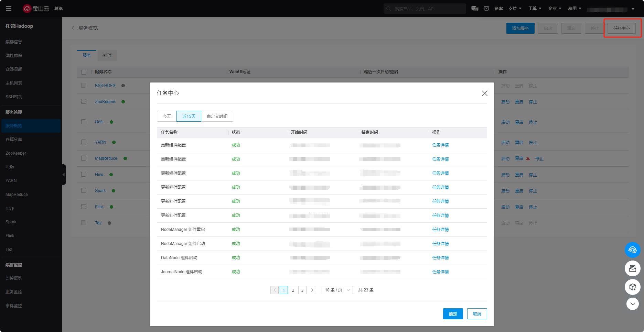Toggle the select-all services checkbox
This screenshot has height=332, width=644.
click(x=84, y=72)
